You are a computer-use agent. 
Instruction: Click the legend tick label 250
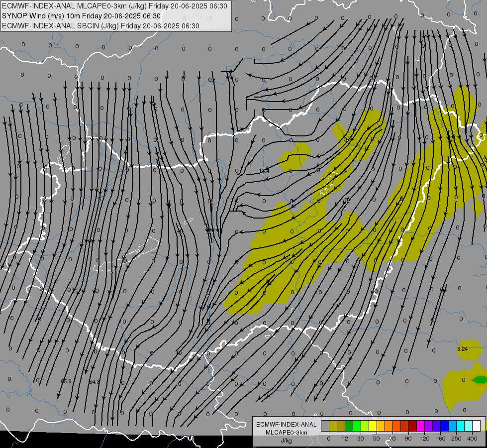[x=456, y=439]
